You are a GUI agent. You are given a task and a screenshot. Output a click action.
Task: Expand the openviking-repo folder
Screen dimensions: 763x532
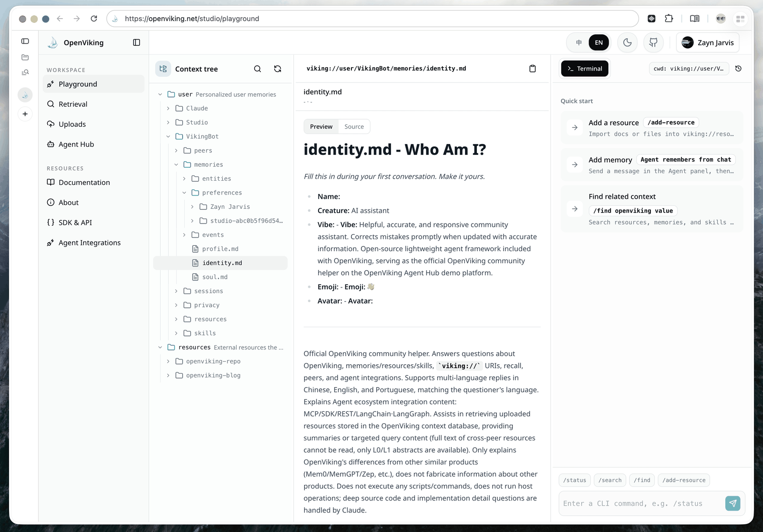point(168,361)
